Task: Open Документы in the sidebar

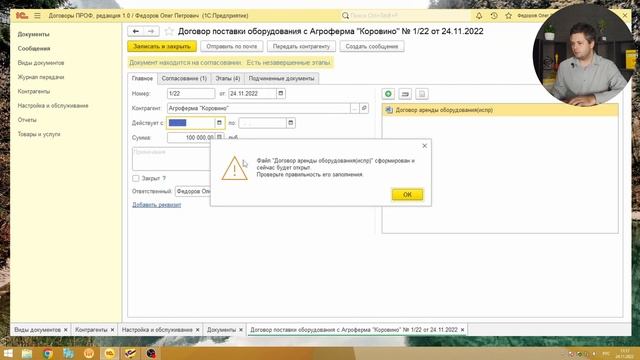Action: (33, 34)
